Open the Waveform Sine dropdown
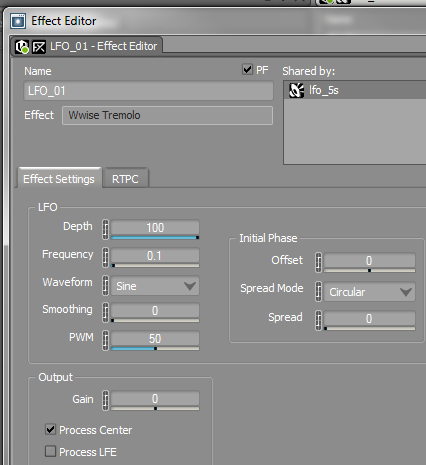 pyautogui.click(x=155, y=286)
